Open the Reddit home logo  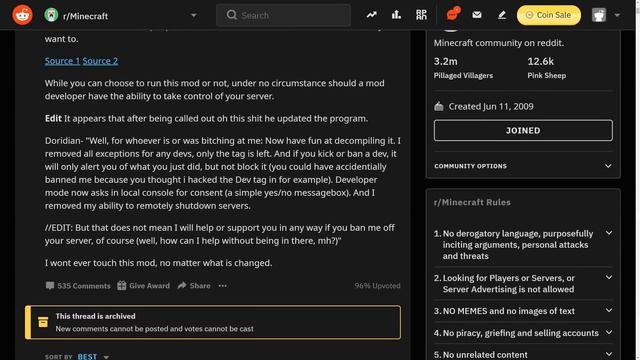tap(22, 15)
